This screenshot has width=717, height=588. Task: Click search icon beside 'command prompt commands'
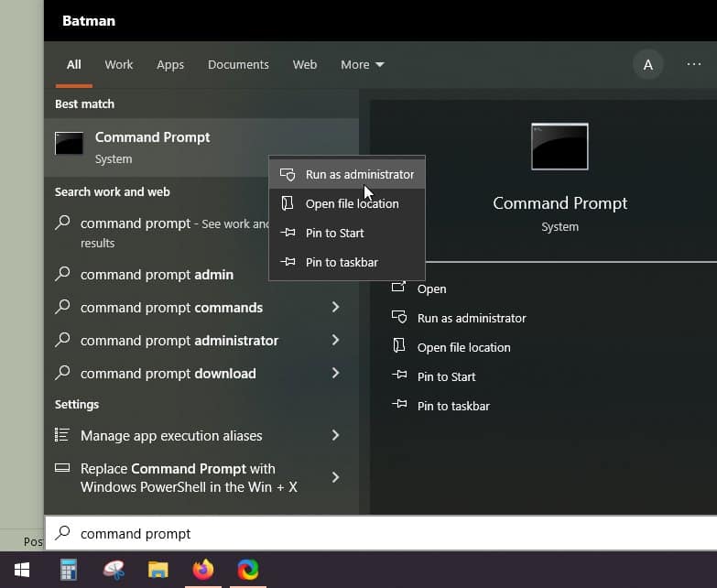coord(62,306)
